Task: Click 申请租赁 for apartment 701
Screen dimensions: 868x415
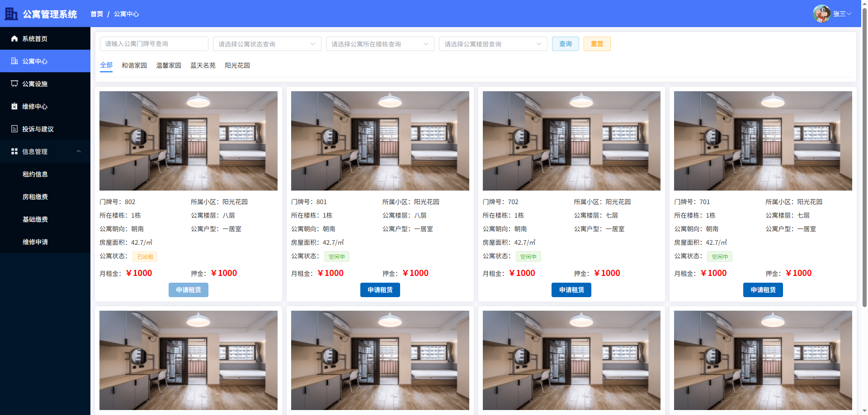Action: click(x=763, y=290)
